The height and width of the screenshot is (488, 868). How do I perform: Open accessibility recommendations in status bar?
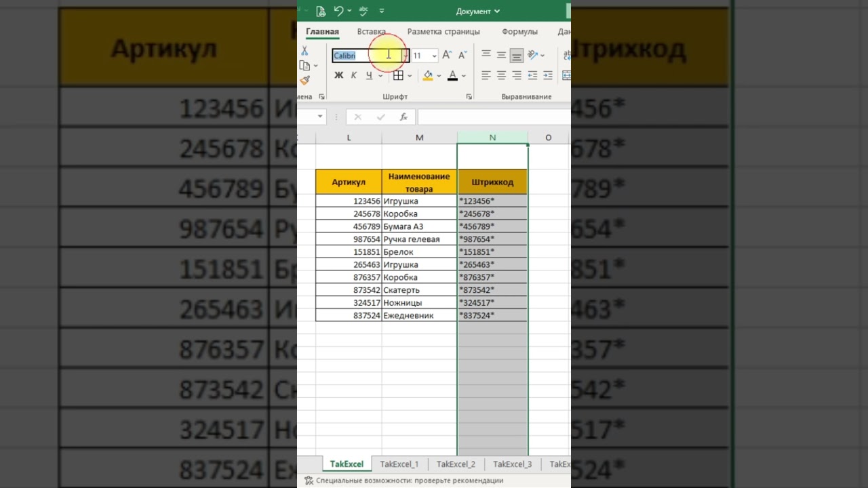pyautogui.click(x=404, y=481)
